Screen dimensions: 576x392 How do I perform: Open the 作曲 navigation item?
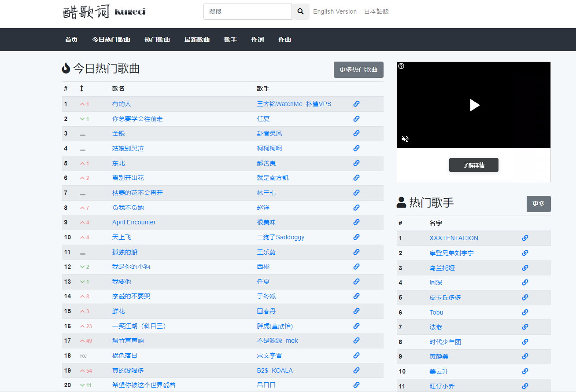(284, 40)
